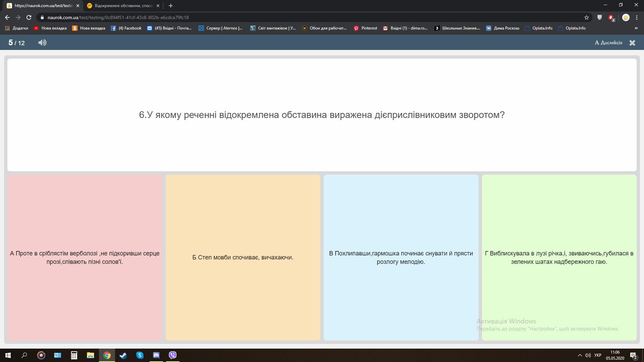Viewport: 644px width, 362px height.
Task: Open the Вхідні (1) - dima.ro Gmail bookmark
Action: tap(406, 28)
